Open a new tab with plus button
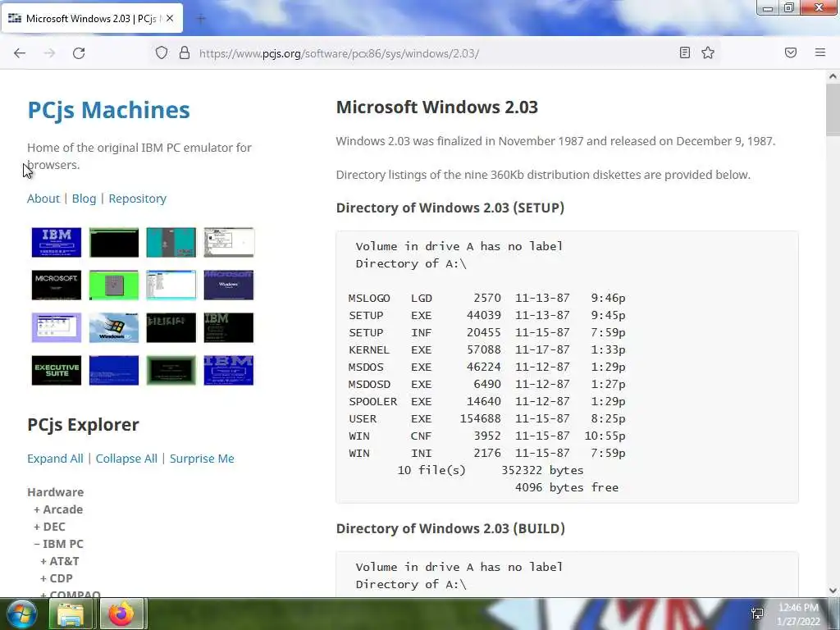Viewport: 840px width, 630px height. (x=201, y=19)
